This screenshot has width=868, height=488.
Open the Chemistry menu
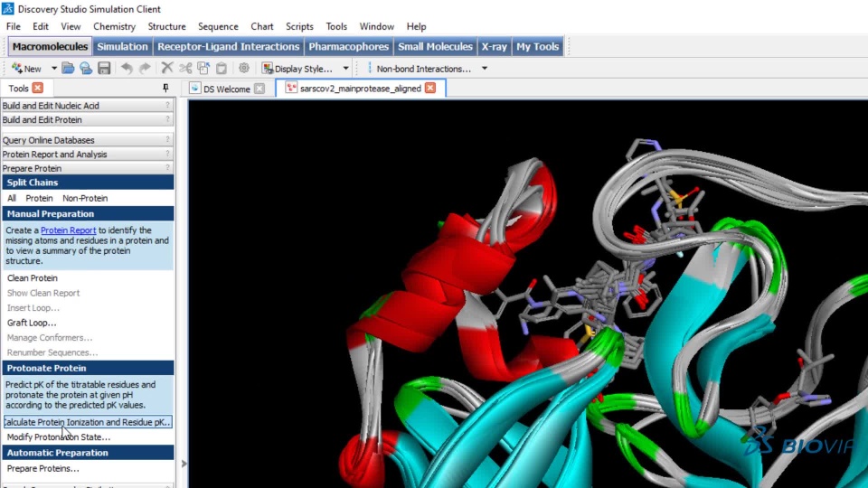coord(114,26)
